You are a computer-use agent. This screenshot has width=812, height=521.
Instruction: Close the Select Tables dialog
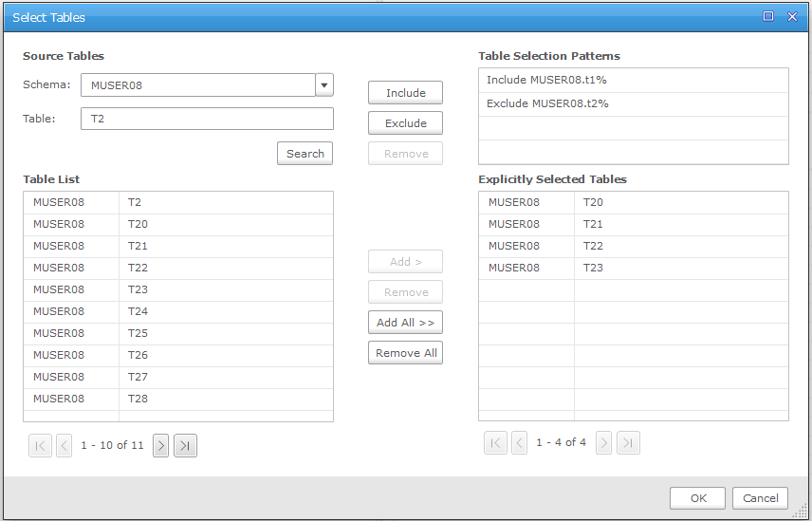tap(792, 17)
